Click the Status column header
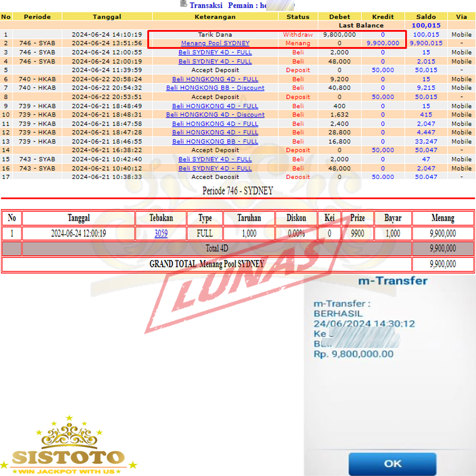Viewport: 476px width, 476px height. [x=298, y=17]
